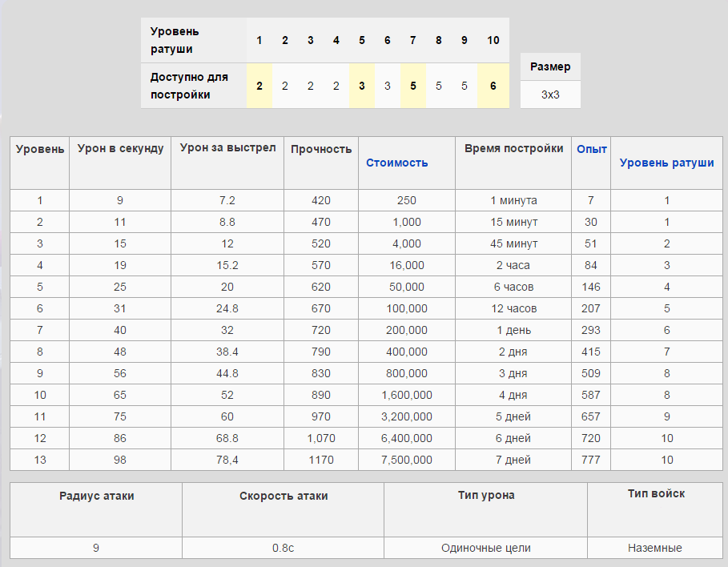Click the blue Опыт column link
The width and height of the screenshot is (728, 567).
tap(591, 149)
